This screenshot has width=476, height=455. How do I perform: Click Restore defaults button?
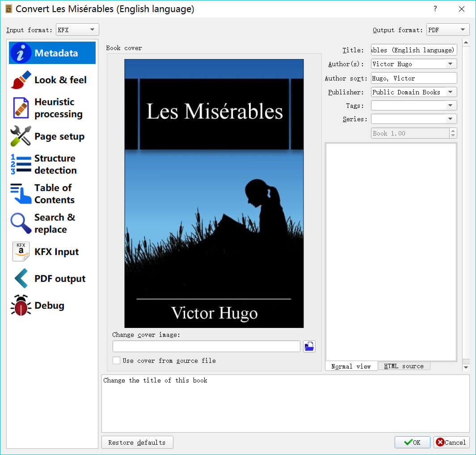(137, 442)
